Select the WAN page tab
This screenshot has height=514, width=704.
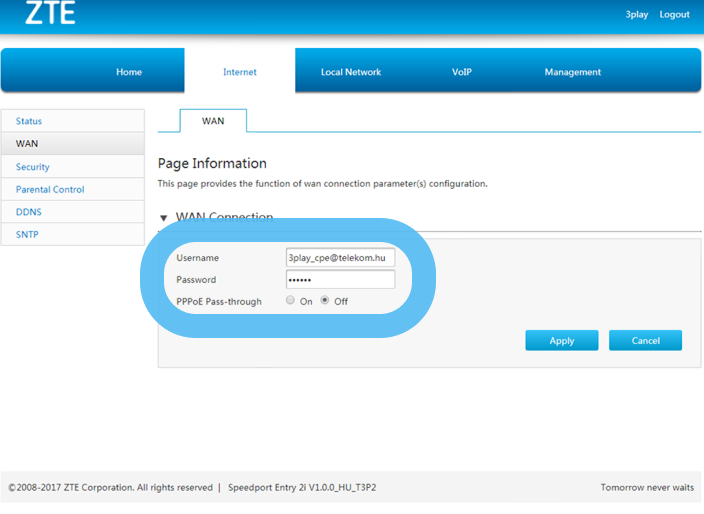click(213, 121)
